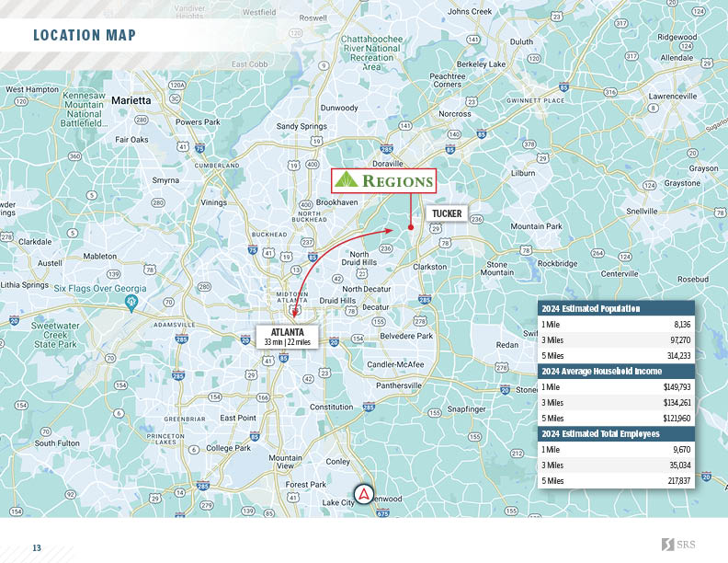
Task: Click the route 140 highway shield
Action: 453,134
